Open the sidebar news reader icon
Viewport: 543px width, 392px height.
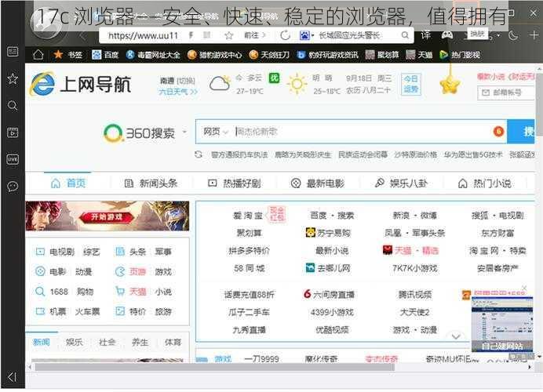point(13,52)
